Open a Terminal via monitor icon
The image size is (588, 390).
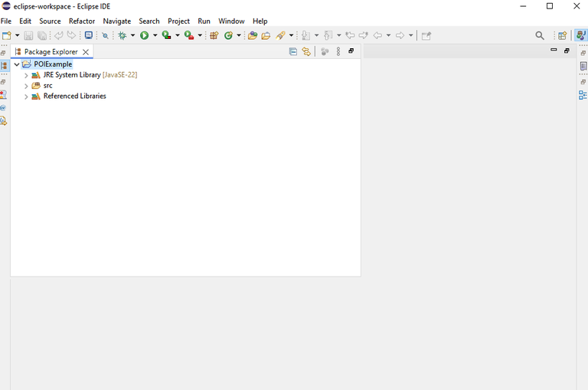click(89, 36)
